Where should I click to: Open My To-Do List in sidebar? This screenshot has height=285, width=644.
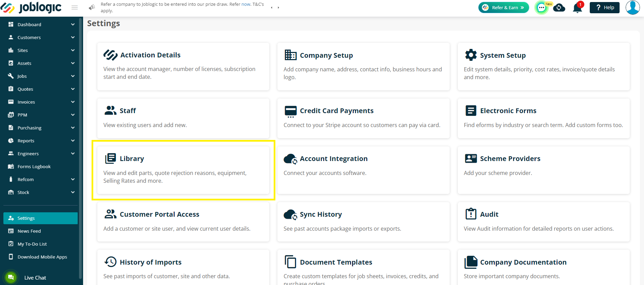[40, 244]
